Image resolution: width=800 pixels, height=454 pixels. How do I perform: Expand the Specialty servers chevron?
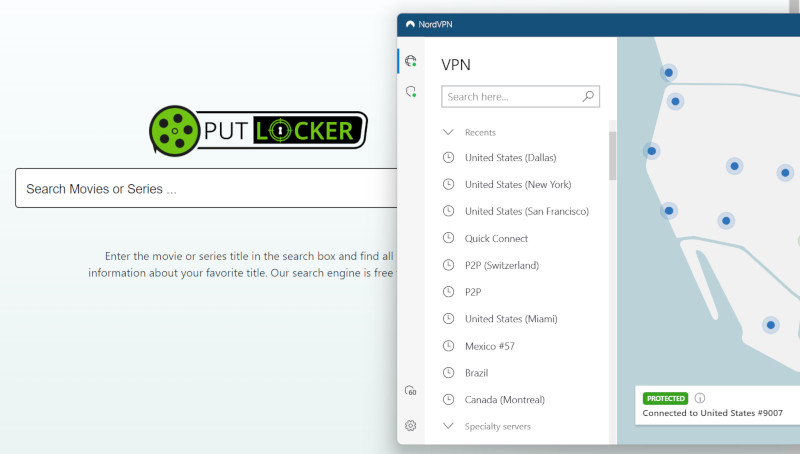click(448, 426)
